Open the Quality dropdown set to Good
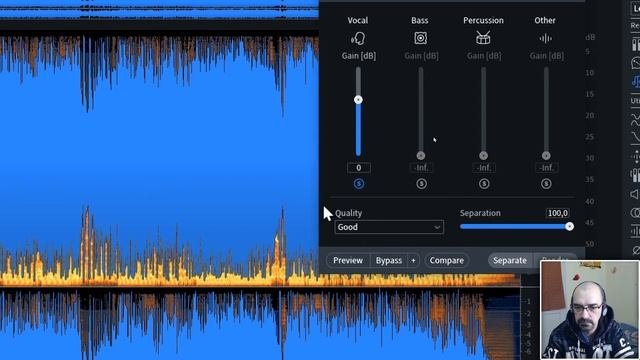640x360 pixels. 389,227
